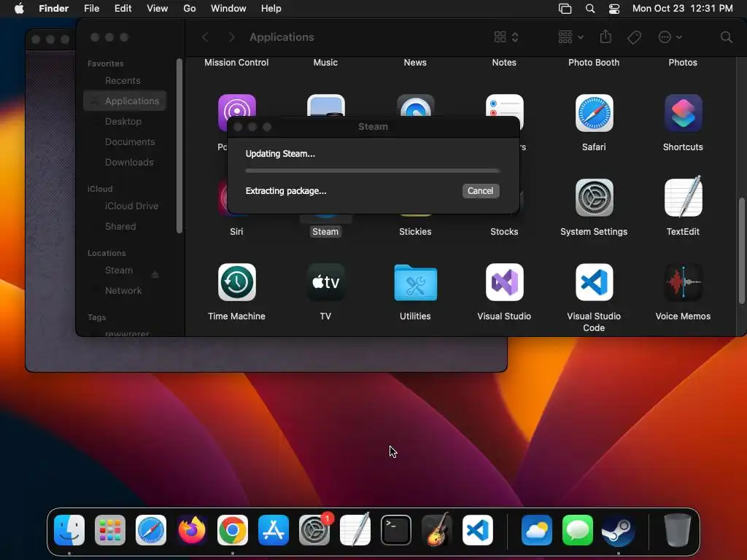This screenshot has width=747, height=560.
Task: Select the Steam app label in Finder
Action: pyautogui.click(x=325, y=231)
